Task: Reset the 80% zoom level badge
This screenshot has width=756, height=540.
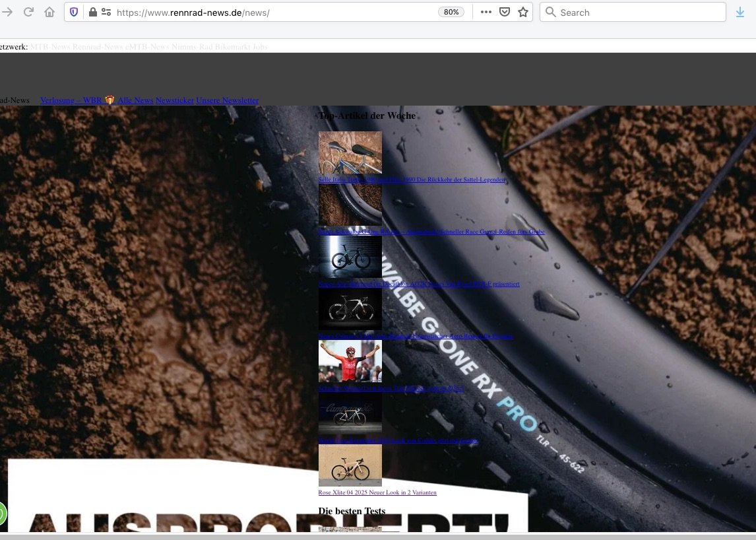Action: (x=451, y=12)
